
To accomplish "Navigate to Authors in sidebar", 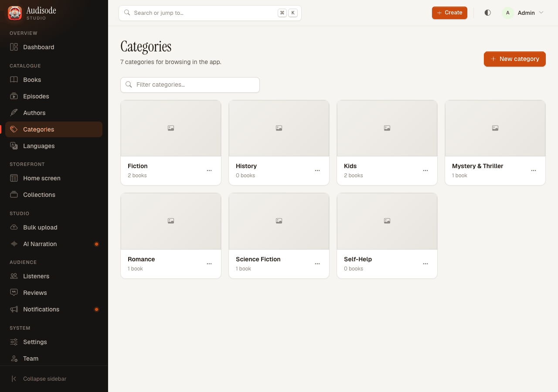I will (x=54, y=113).
